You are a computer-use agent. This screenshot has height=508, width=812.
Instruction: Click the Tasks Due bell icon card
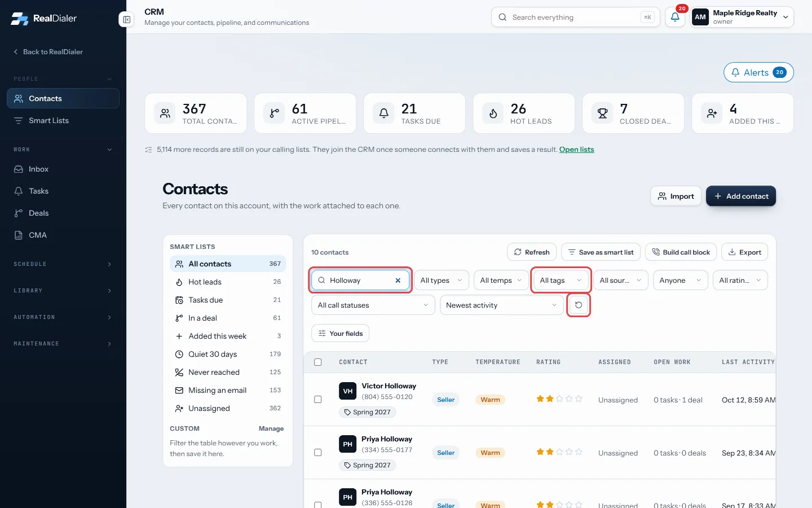pyautogui.click(x=414, y=113)
